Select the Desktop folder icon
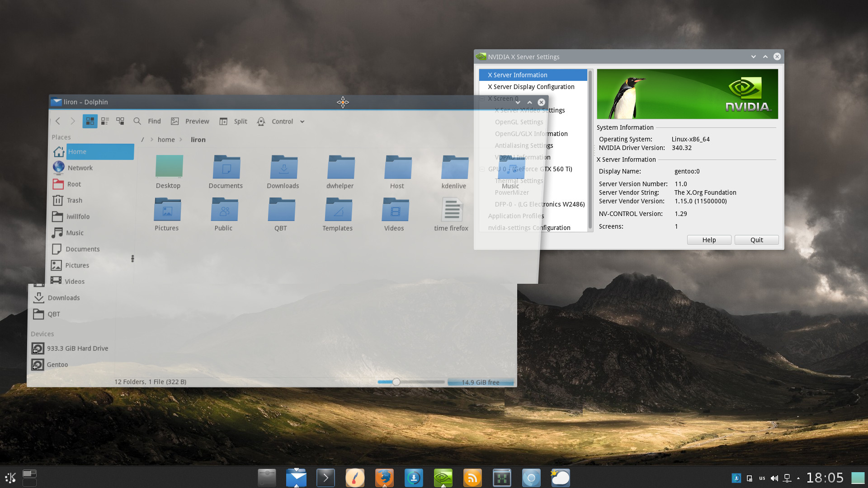This screenshot has width=868, height=488. click(x=169, y=172)
